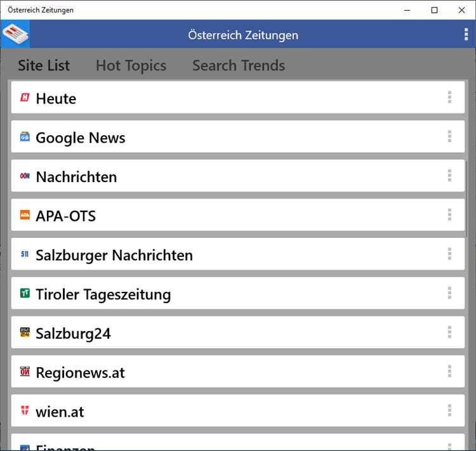The width and height of the screenshot is (476, 451).
Task: Open APA-OTS site entry
Action: point(238,215)
